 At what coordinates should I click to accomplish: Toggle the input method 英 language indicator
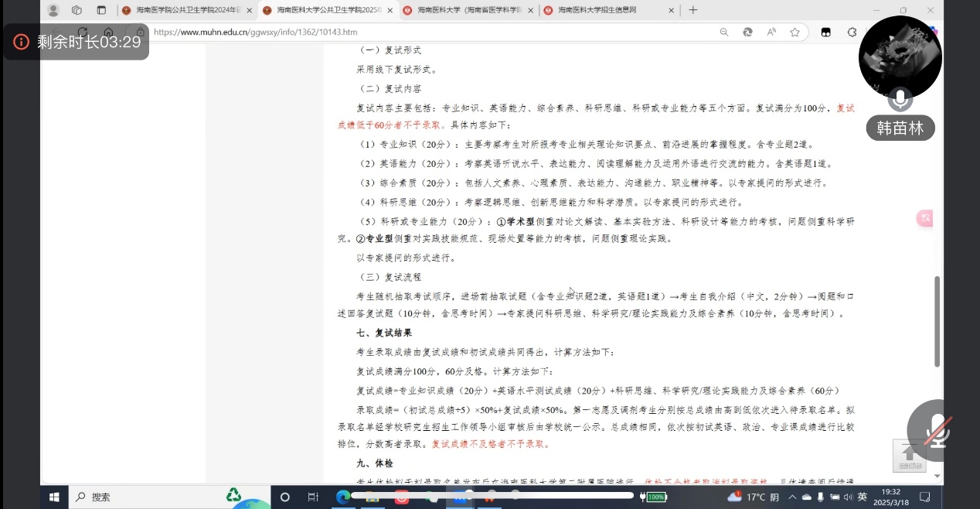click(x=863, y=497)
